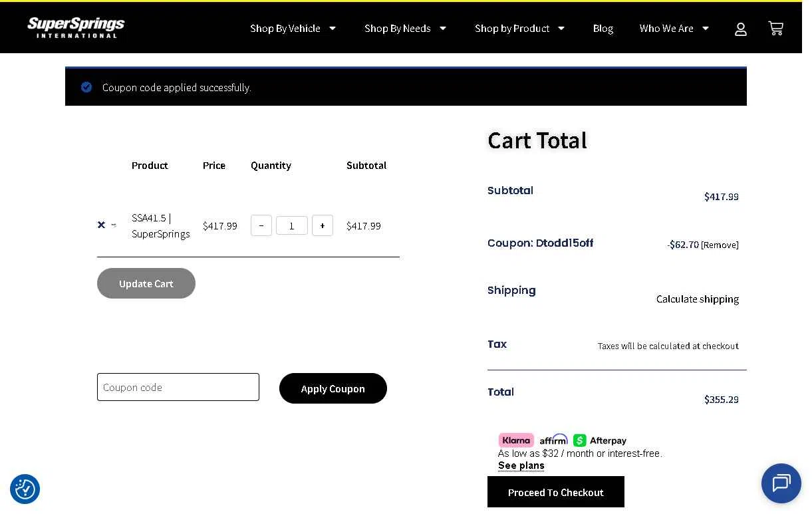Click the Affirm payment logo
The image size is (812, 514).
(553, 440)
